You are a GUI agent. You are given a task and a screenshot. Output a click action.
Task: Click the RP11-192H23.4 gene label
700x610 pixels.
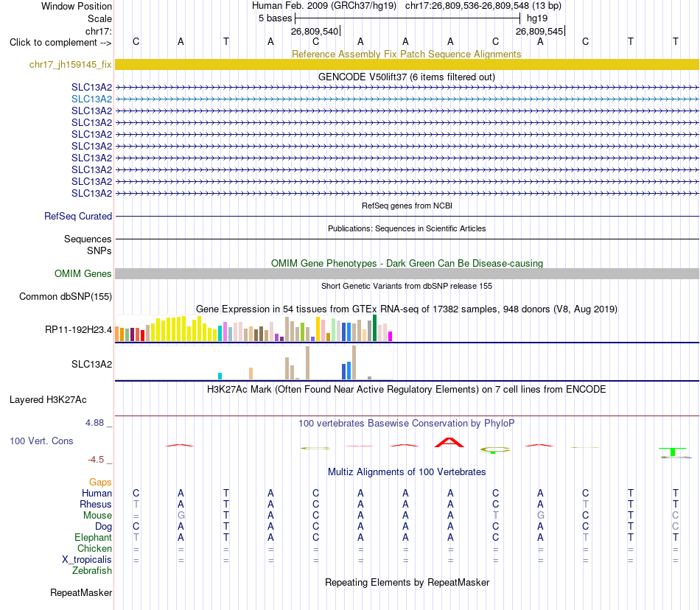coord(78,330)
